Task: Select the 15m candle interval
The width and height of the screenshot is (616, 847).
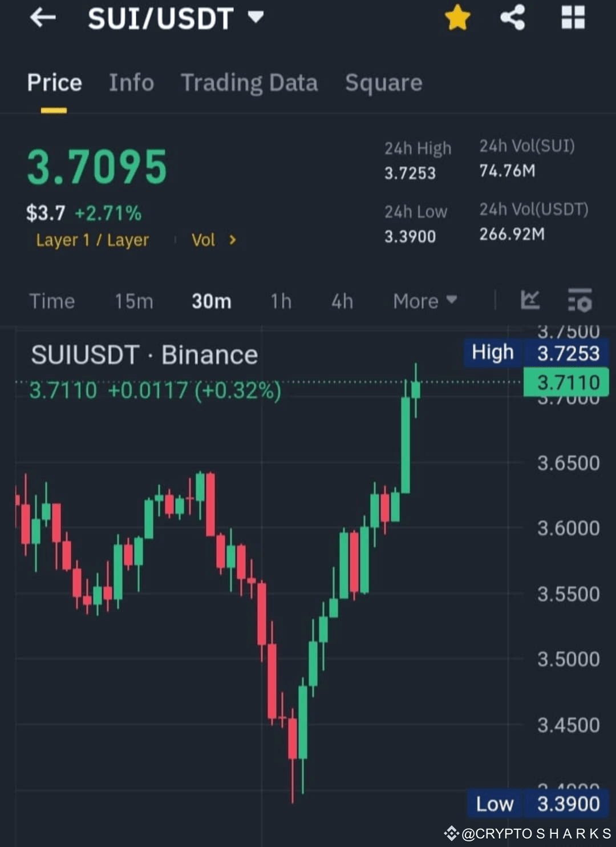Action: (134, 301)
